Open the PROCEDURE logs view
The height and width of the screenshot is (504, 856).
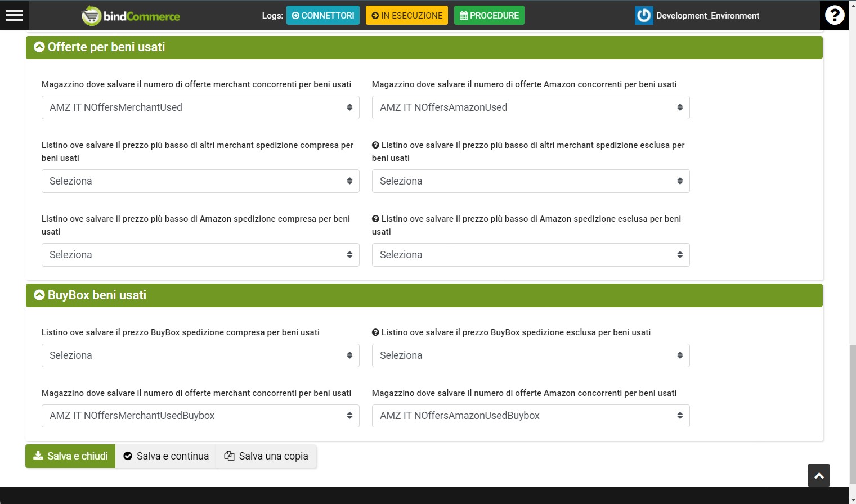tap(488, 15)
